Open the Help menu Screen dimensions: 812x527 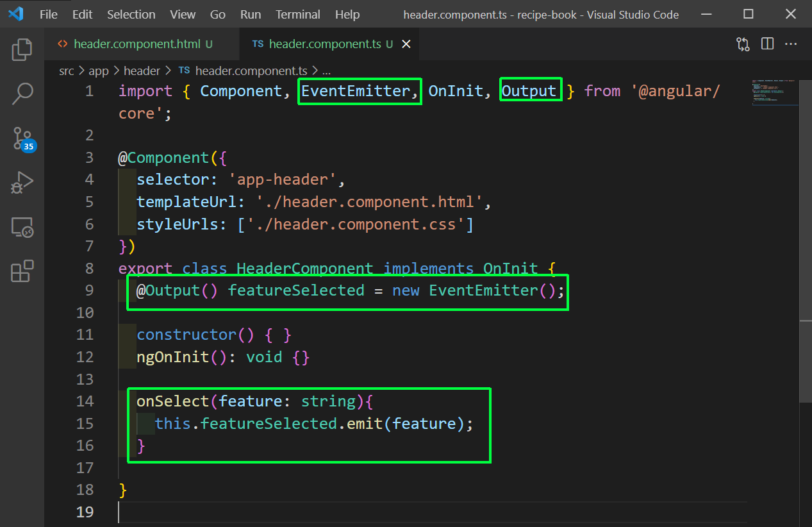point(347,14)
